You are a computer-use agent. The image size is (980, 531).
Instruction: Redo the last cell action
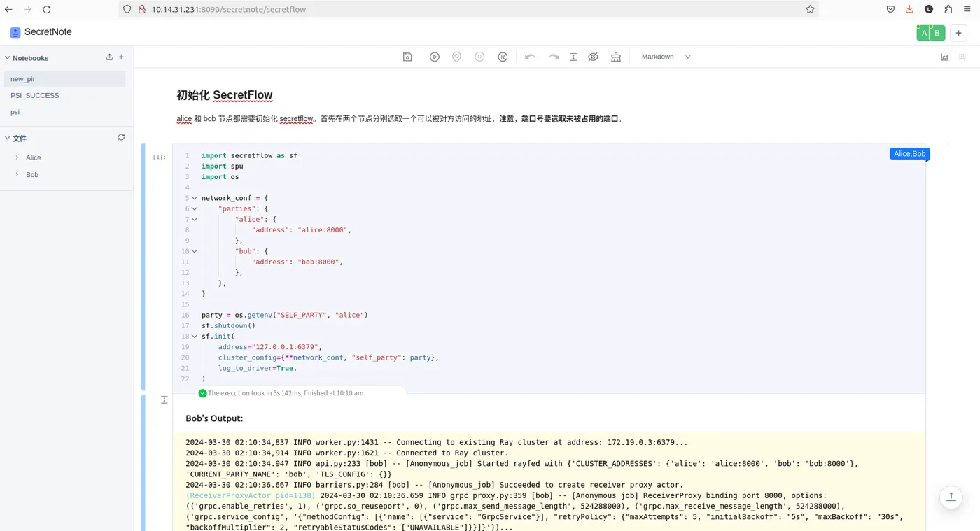(x=554, y=57)
